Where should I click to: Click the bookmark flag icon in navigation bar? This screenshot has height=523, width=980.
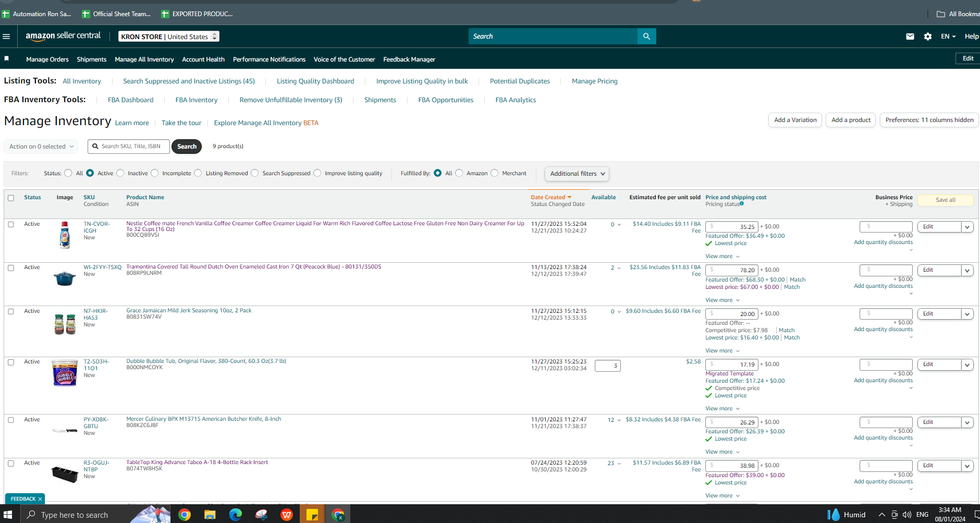click(x=7, y=58)
